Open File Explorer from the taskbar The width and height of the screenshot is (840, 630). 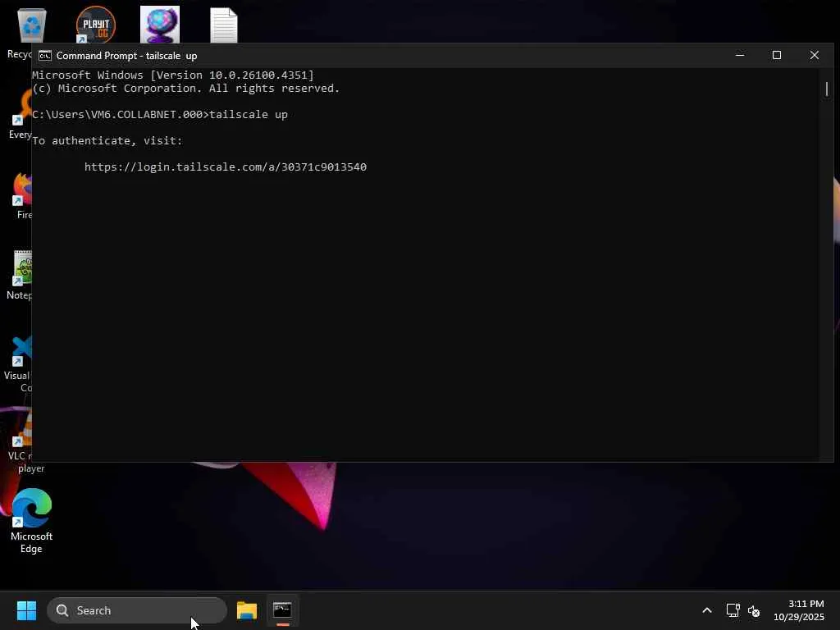(247, 610)
